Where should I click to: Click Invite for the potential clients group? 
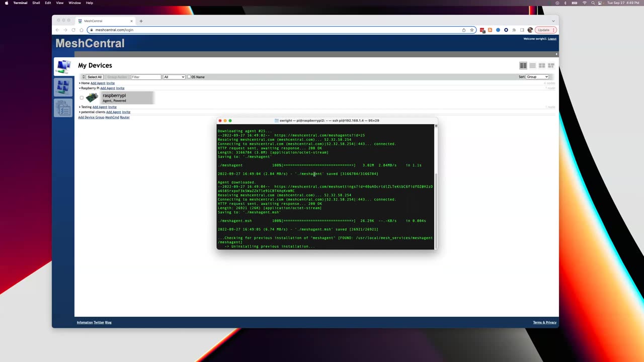tap(126, 112)
